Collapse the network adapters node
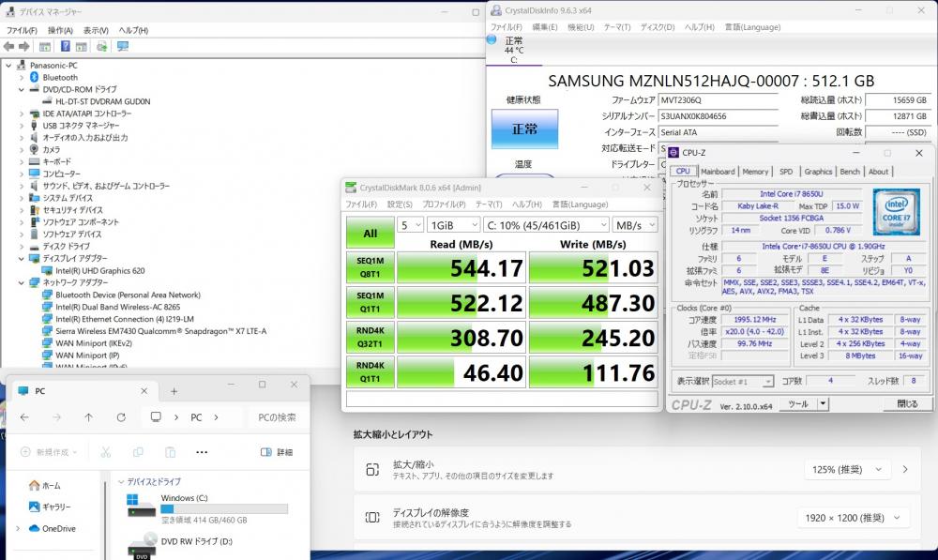This screenshot has height=560, width=938. coord(22,282)
